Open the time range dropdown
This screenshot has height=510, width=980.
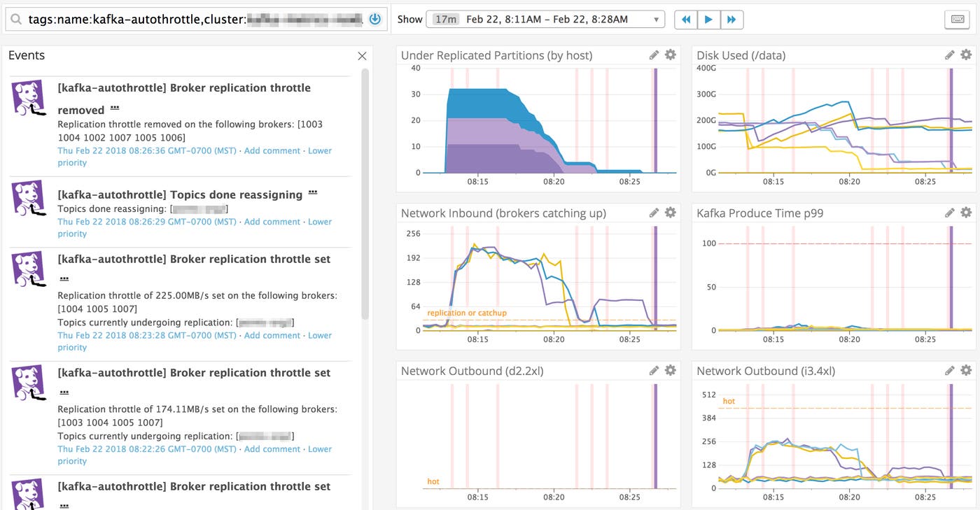(545, 20)
